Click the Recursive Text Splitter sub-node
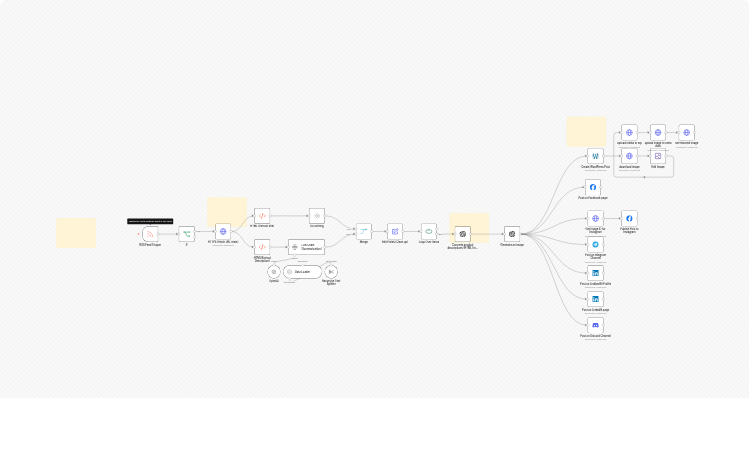This screenshot has height=450, width=749. coord(331,271)
